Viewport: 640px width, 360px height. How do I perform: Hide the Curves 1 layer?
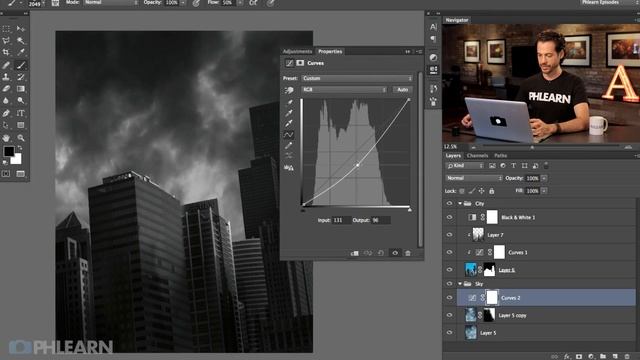point(449,252)
